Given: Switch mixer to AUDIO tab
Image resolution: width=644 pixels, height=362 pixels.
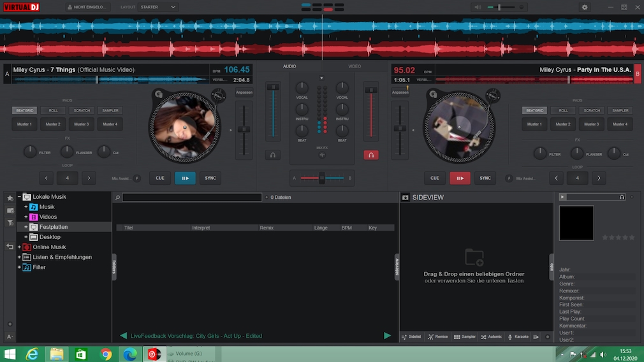Looking at the screenshot, I should tap(289, 66).
